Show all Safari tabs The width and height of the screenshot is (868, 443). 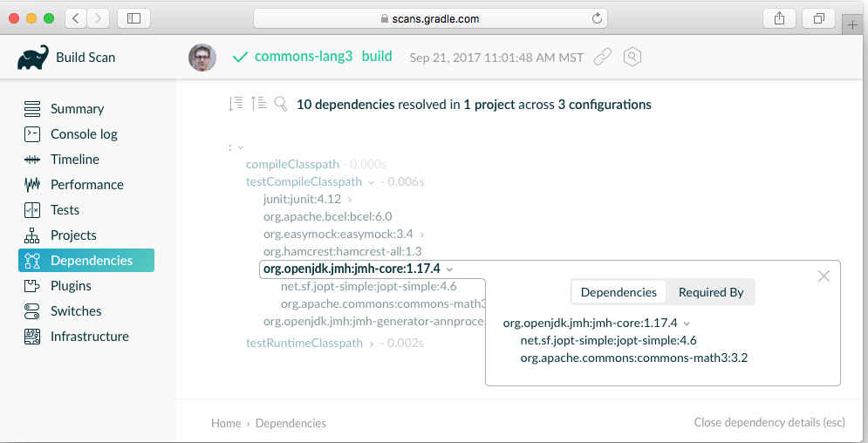coord(819,18)
